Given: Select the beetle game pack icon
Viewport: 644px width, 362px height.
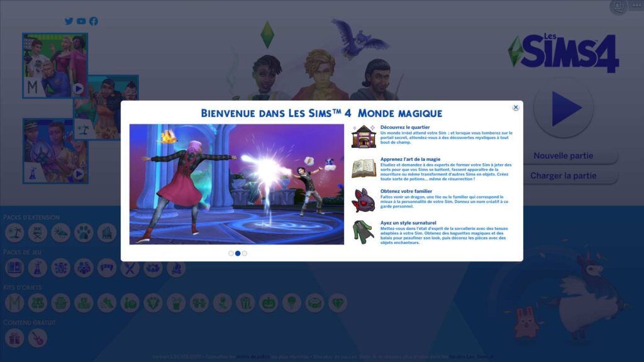Looking at the screenshot, I should pyautogui.click(x=60, y=268).
